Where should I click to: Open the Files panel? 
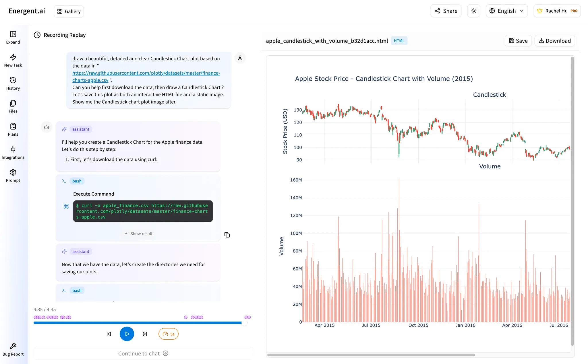[13, 106]
